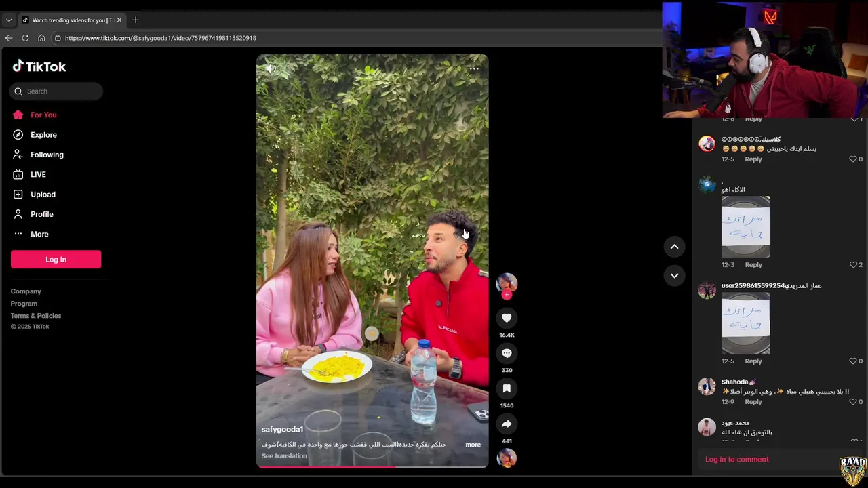Like Shahoda's comment with heart
The width and height of the screenshot is (868, 488).
point(853,402)
